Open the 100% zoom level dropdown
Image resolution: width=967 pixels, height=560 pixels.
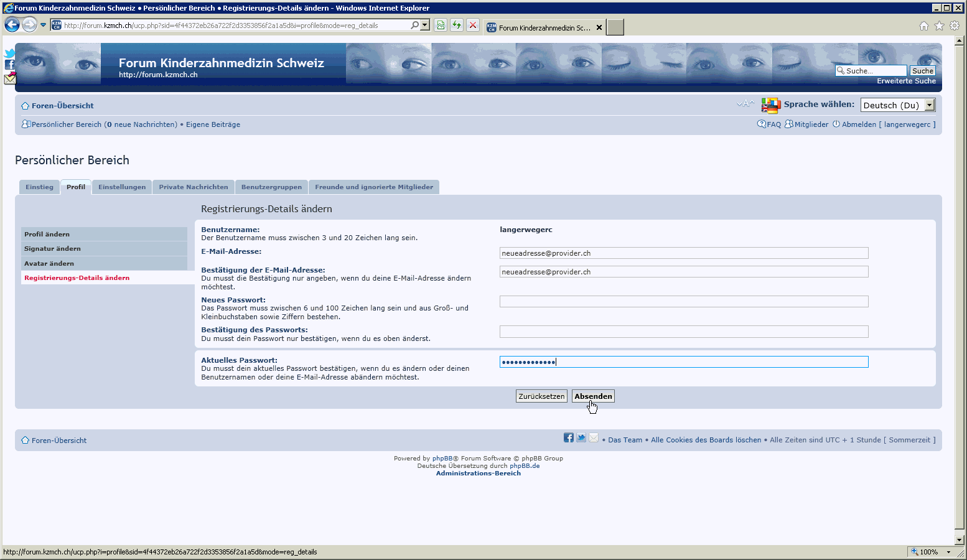tap(948, 552)
